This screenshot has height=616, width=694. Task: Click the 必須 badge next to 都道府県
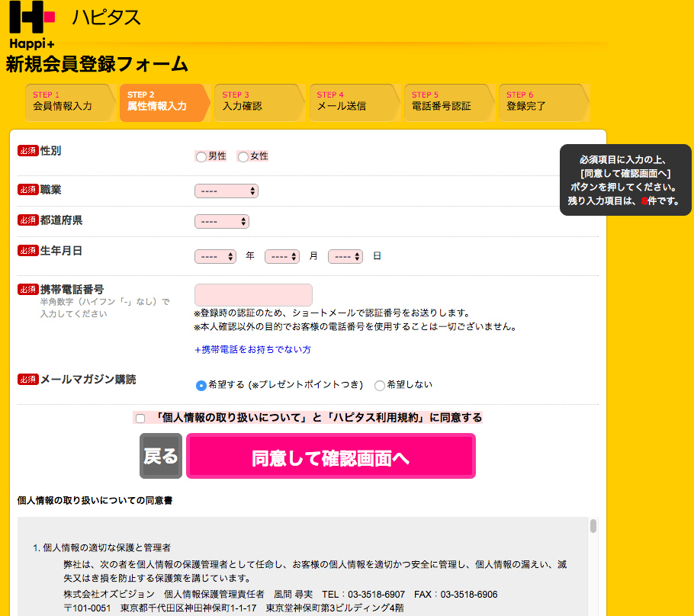[28, 220]
